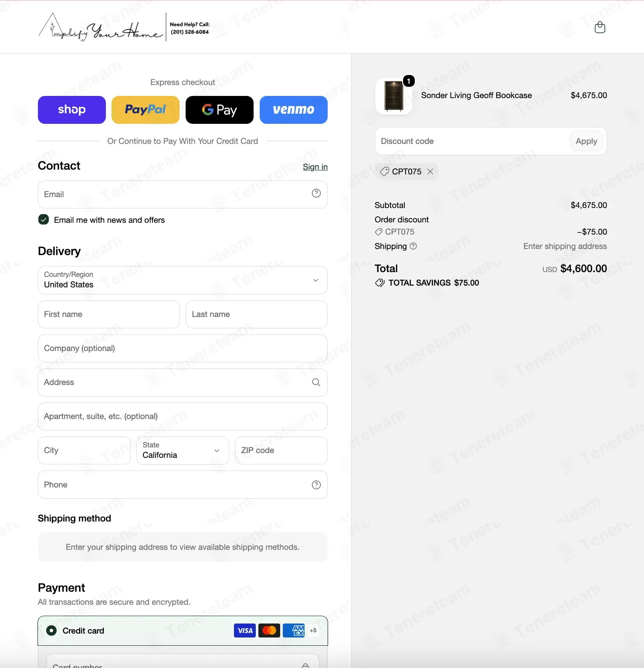Screen dimensions: 644x668
Task: Focus the Phone field
Action: click(x=183, y=485)
